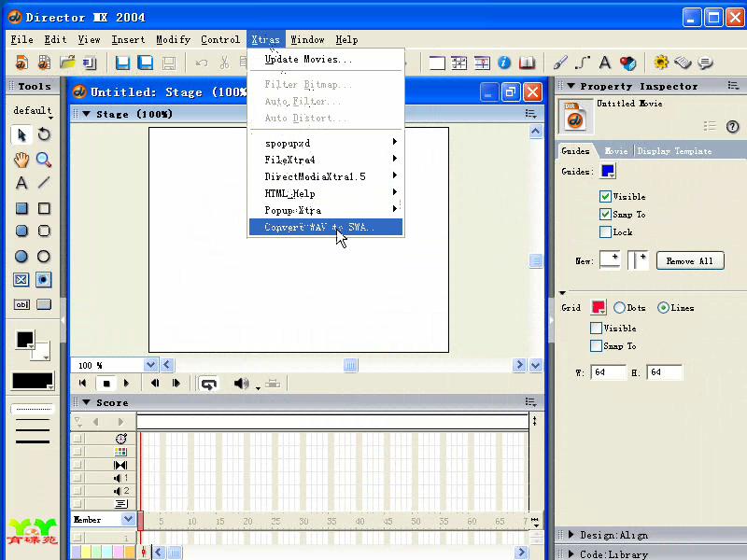The height and width of the screenshot is (560, 747).
Task: Select the Hand tool
Action: (x=21, y=160)
